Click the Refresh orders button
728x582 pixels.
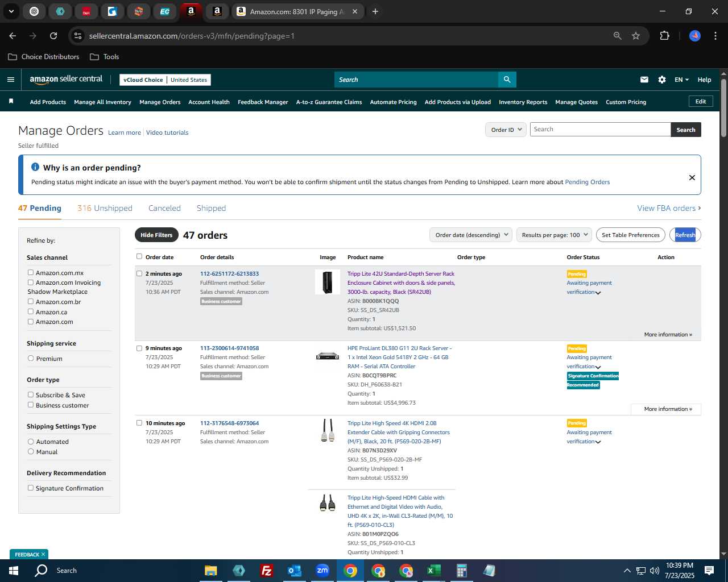click(685, 235)
